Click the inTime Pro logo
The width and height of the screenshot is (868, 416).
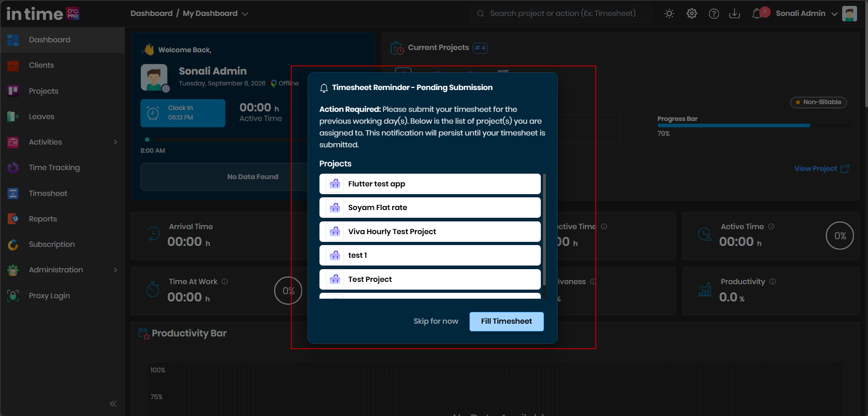(43, 14)
